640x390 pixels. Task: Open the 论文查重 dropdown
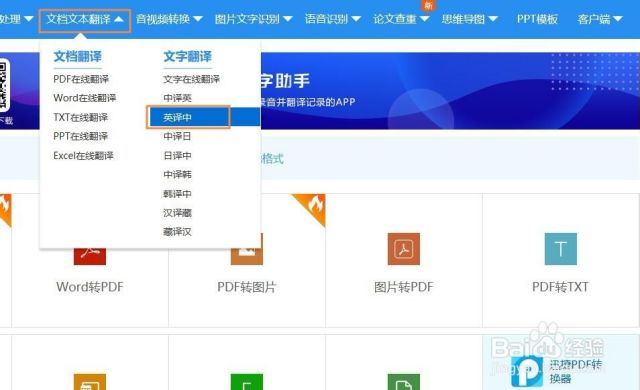[x=401, y=19]
